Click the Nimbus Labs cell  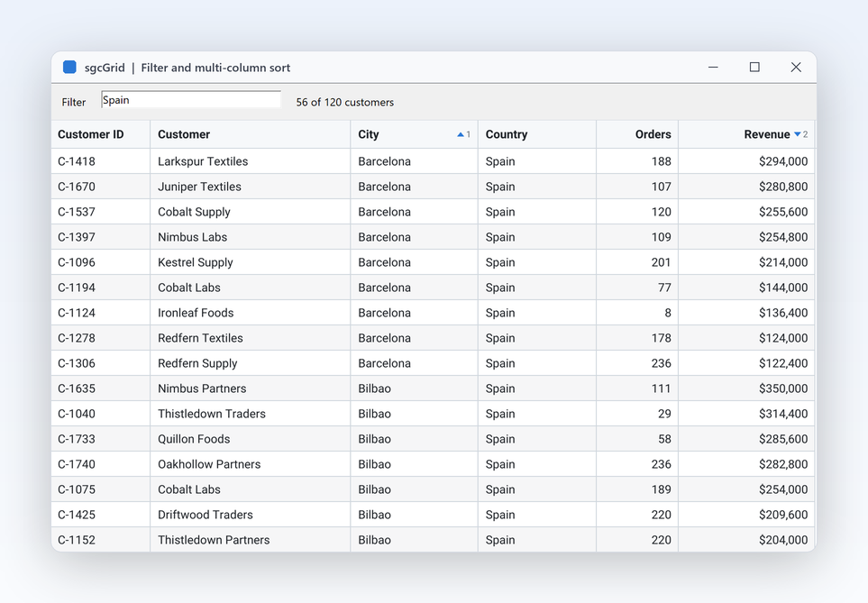click(x=251, y=237)
